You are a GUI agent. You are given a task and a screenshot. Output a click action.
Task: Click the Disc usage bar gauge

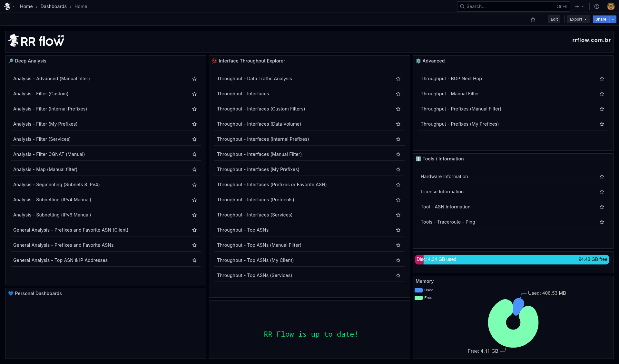point(512,259)
